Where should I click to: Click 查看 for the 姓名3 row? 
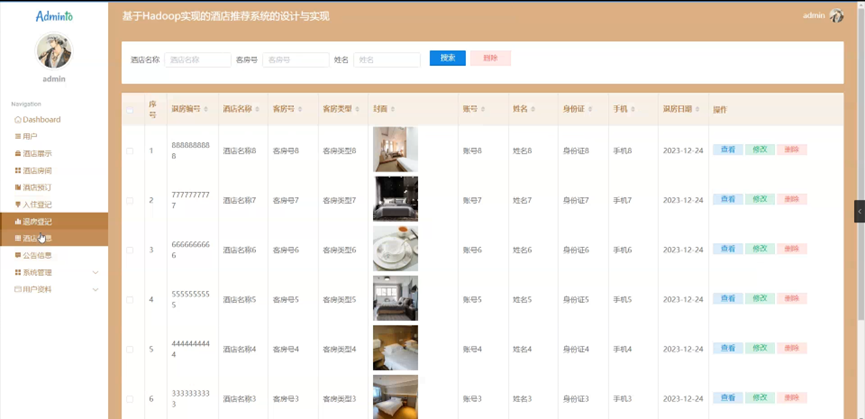click(x=728, y=397)
